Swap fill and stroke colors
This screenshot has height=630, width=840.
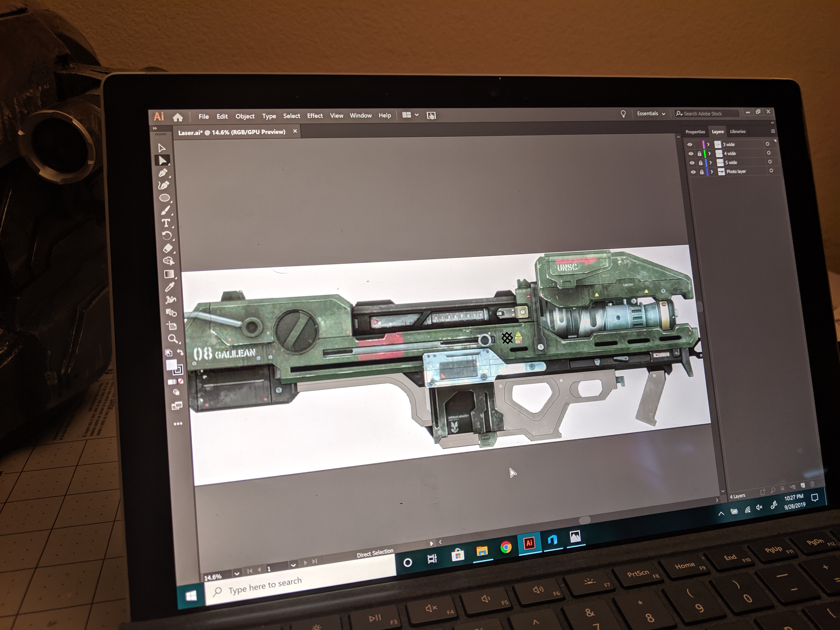tap(180, 352)
